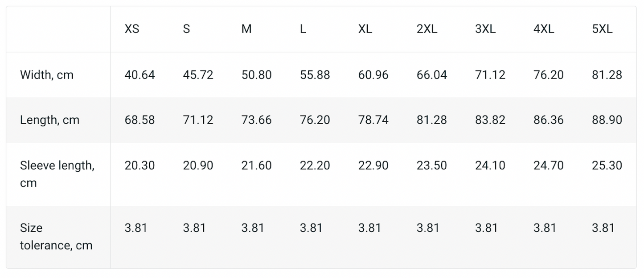Select the width value 81.28

point(607,75)
